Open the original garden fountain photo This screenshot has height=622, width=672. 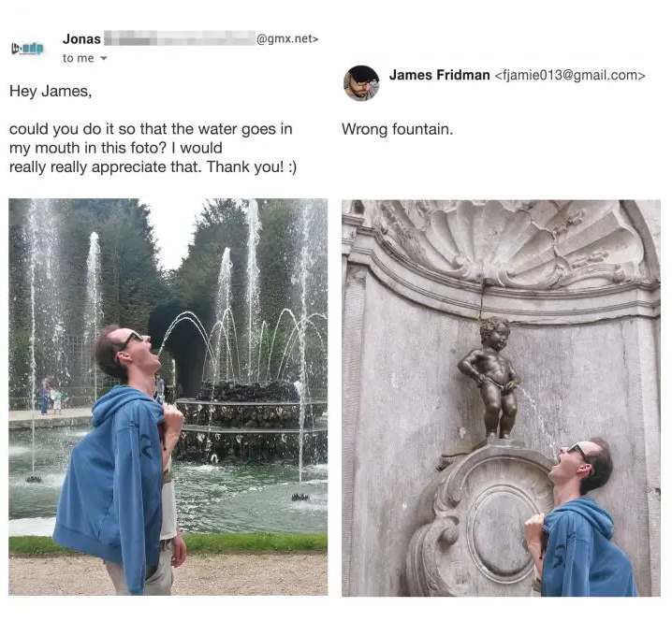click(x=168, y=397)
